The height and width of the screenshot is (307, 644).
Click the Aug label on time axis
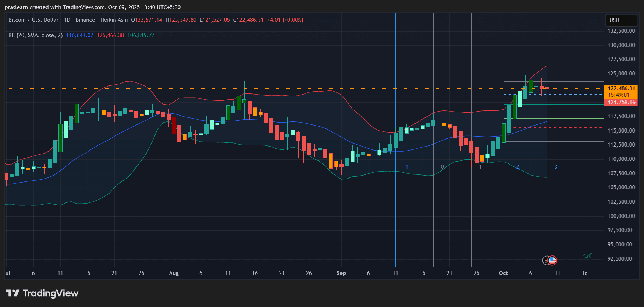(x=174, y=273)
